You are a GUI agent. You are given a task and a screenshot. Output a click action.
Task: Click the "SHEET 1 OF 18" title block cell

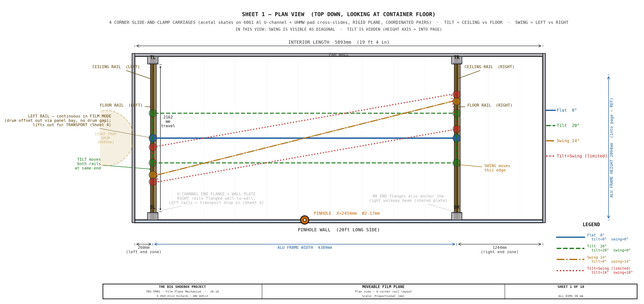[571, 291]
